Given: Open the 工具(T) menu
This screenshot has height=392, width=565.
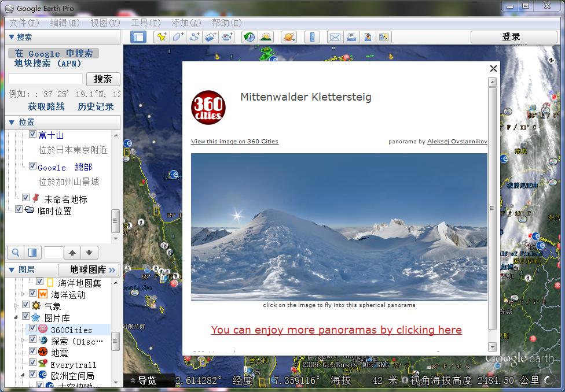Looking at the screenshot, I should pyautogui.click(x=145, y=23).
